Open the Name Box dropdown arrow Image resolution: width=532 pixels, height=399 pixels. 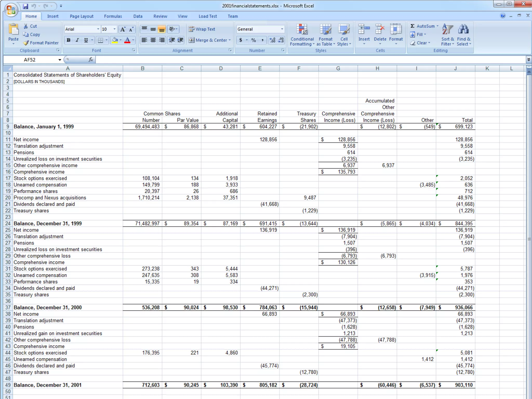pos(60,60)
